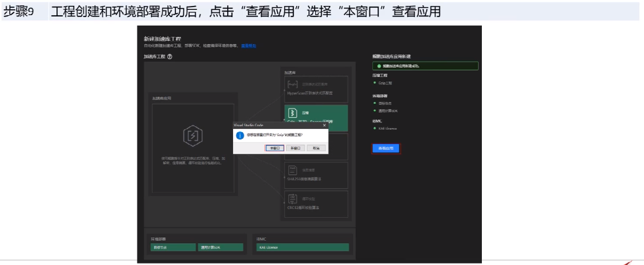Viewport: 644px width, 265px height.
Task: Click the SHA256 card's hash icon
Action: tap(292, 170)
